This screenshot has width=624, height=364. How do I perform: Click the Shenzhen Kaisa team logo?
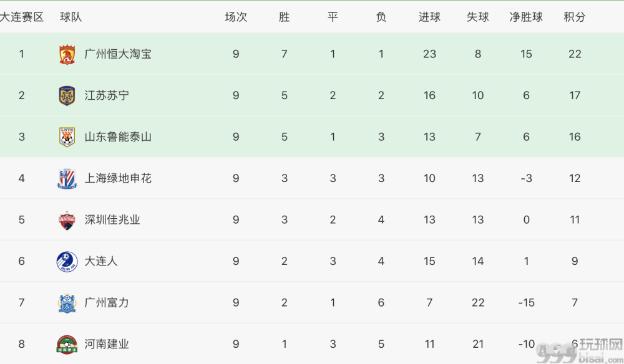click(x=67, y=220)
